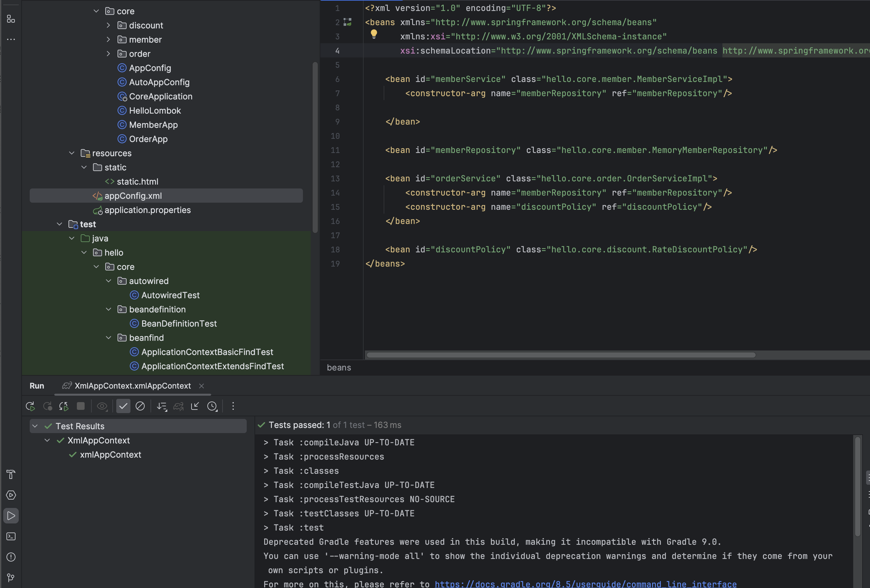Click line number 11 in the gutter
The image size is (870, 588).
335,150
